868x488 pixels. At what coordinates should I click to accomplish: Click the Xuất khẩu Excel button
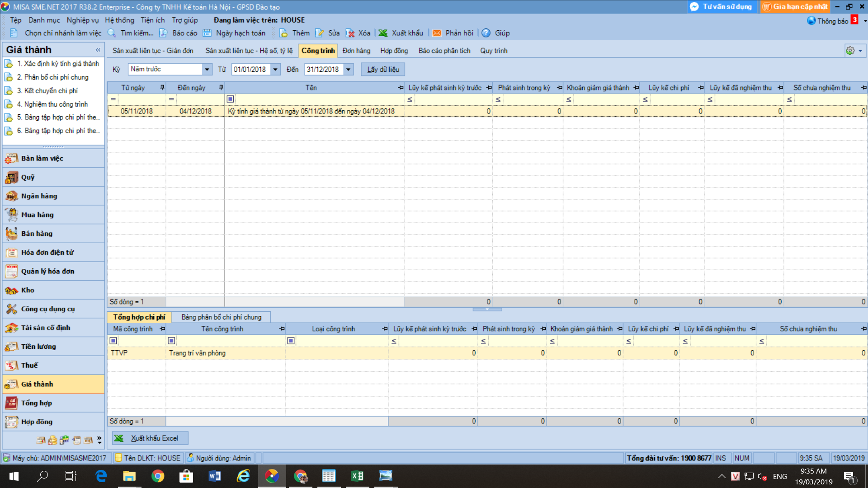point(150,438)
